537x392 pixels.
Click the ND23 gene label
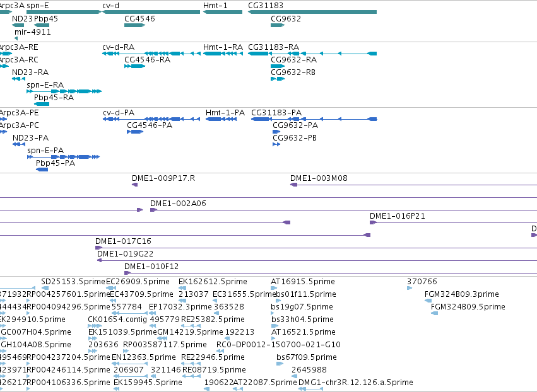click(x=22, y=19)
